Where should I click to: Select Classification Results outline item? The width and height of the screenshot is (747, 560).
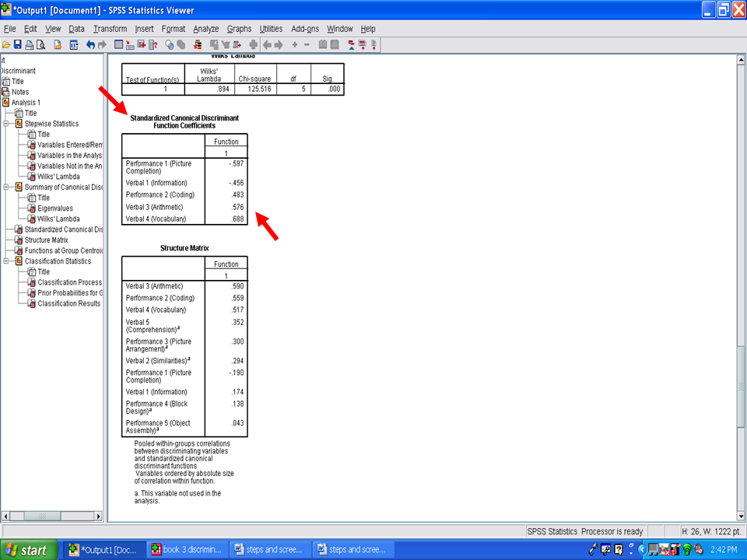click(x=68, y=303)
